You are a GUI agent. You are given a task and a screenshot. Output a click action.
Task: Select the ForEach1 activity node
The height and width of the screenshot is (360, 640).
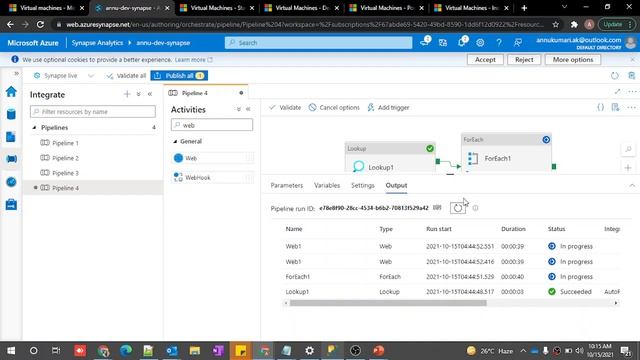click(x=506, y=153)
